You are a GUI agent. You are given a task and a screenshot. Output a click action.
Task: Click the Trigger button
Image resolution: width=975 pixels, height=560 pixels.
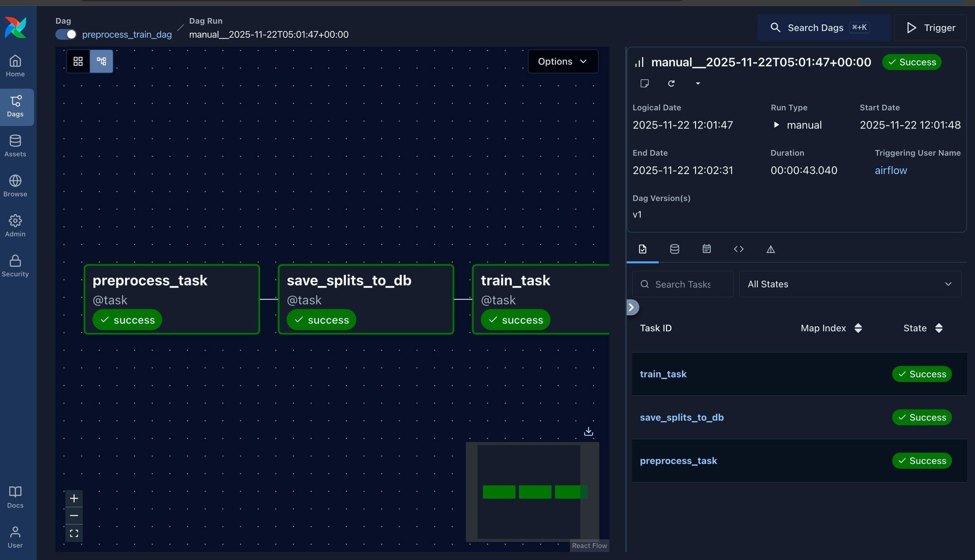point(930,28)
